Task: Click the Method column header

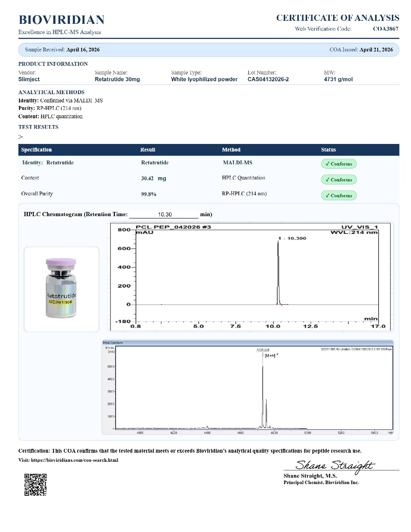Action: click(x=231, y=150)
